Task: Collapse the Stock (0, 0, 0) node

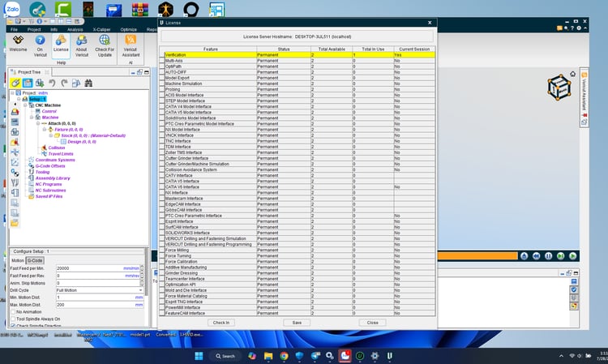Action: [51, 135]
